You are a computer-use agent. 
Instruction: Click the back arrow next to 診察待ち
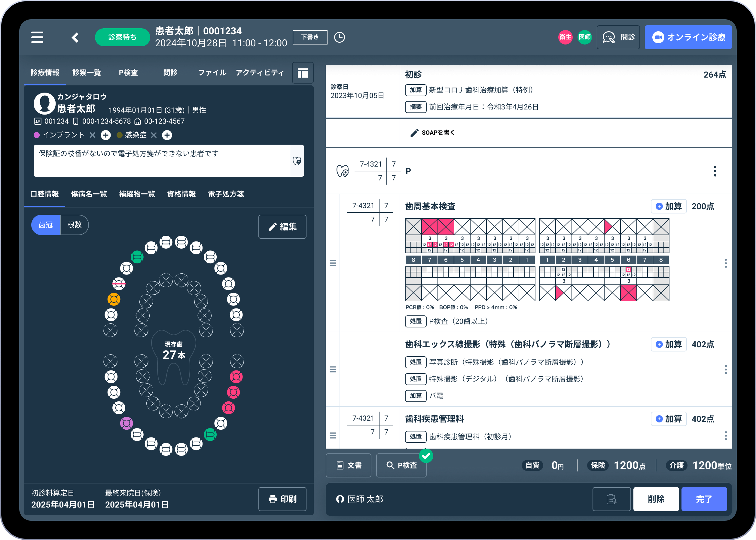[x=75, y=37]
